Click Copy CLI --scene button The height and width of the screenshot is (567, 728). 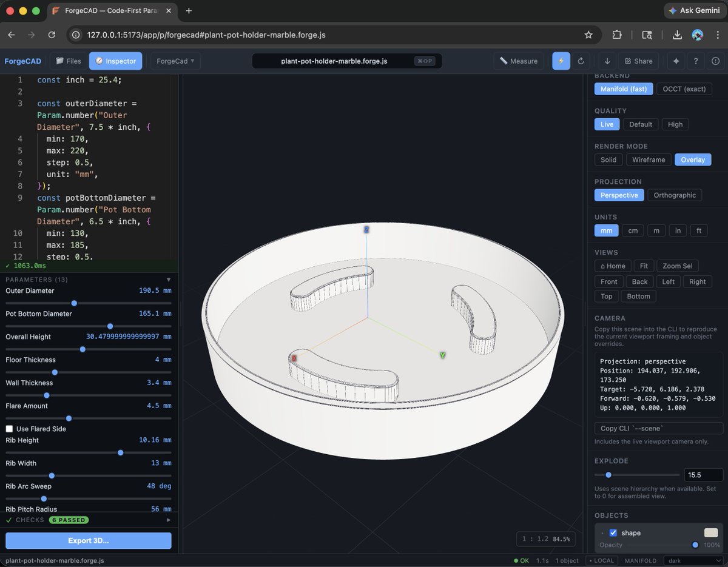659,428
